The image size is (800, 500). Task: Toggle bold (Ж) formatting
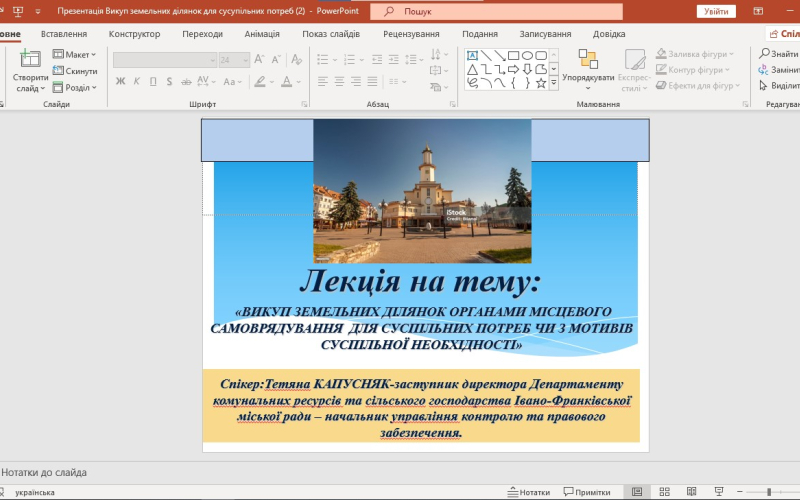pyautogui.click(x=120, y=82)
